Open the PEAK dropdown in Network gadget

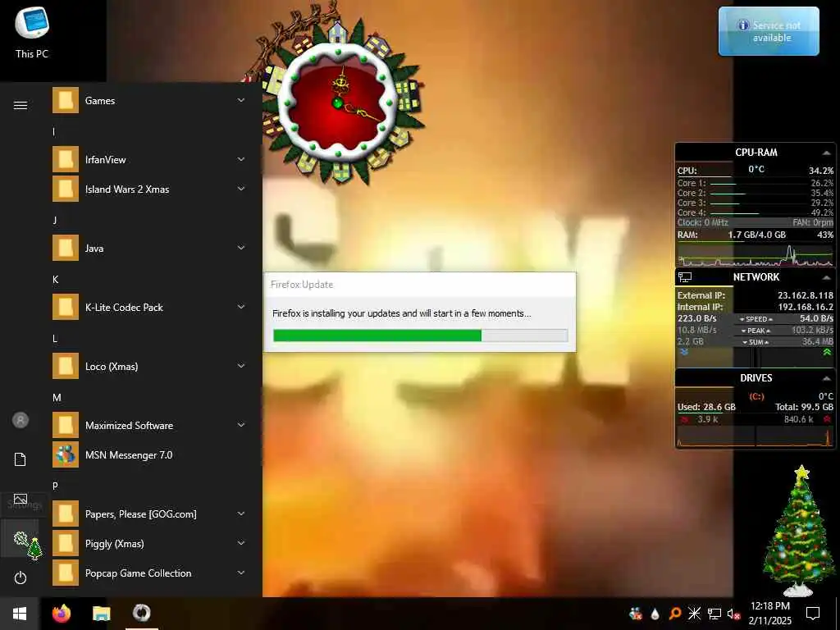tap(756, 331)
